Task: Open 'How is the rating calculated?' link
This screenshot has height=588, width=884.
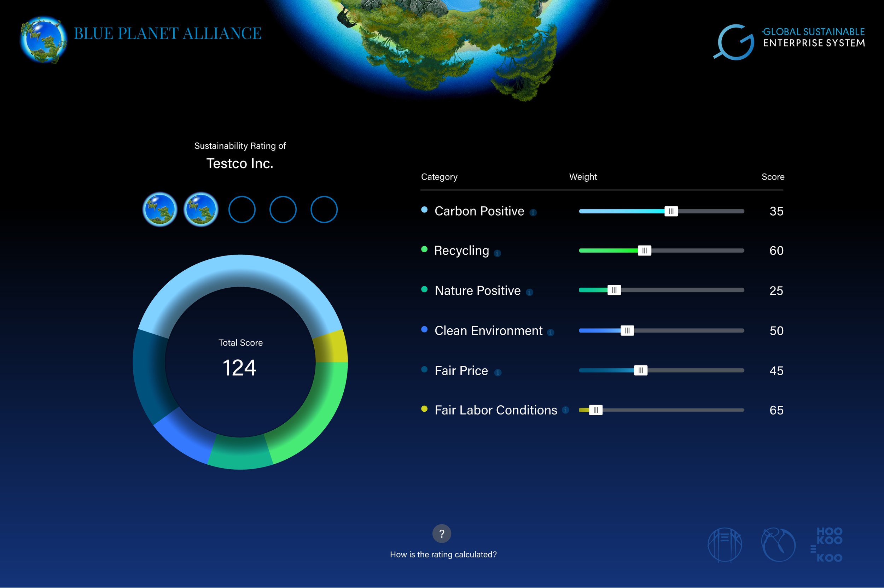Action: tap(443, 554)
